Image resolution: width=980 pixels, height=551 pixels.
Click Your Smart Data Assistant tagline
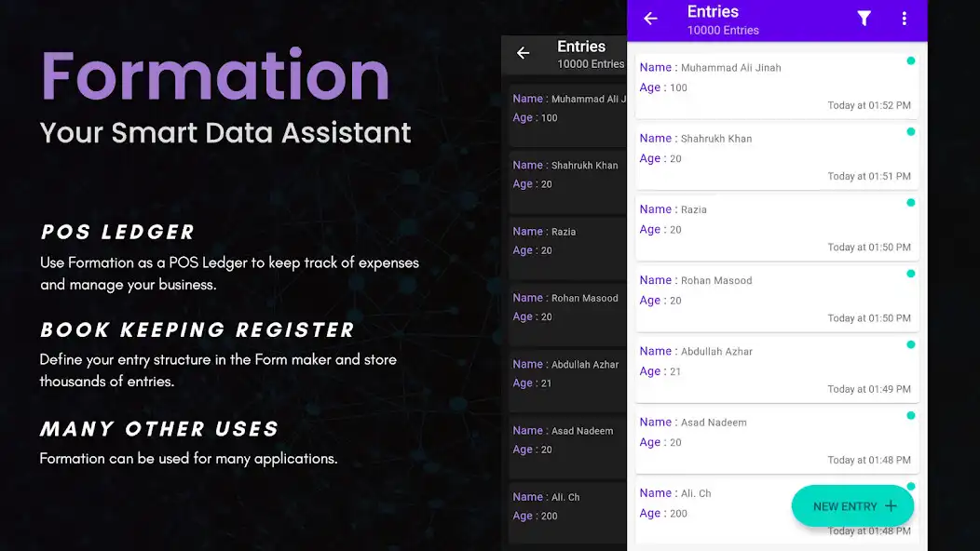225,132
